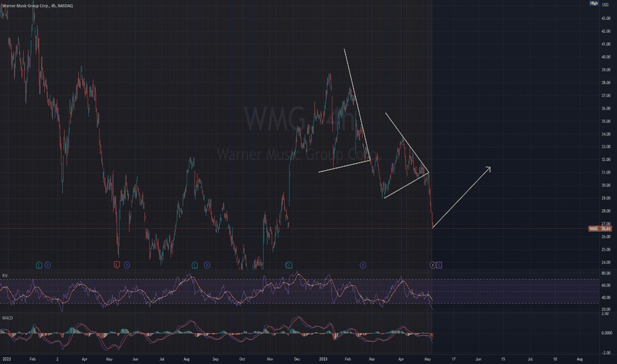
Task: Open the dividend marker just before March 2023
Action: (363, 265)
